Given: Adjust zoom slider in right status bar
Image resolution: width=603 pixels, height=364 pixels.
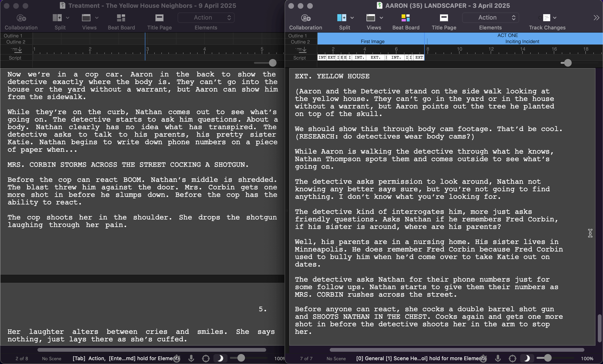Looking at the screenshot, I should coord(548,358).
